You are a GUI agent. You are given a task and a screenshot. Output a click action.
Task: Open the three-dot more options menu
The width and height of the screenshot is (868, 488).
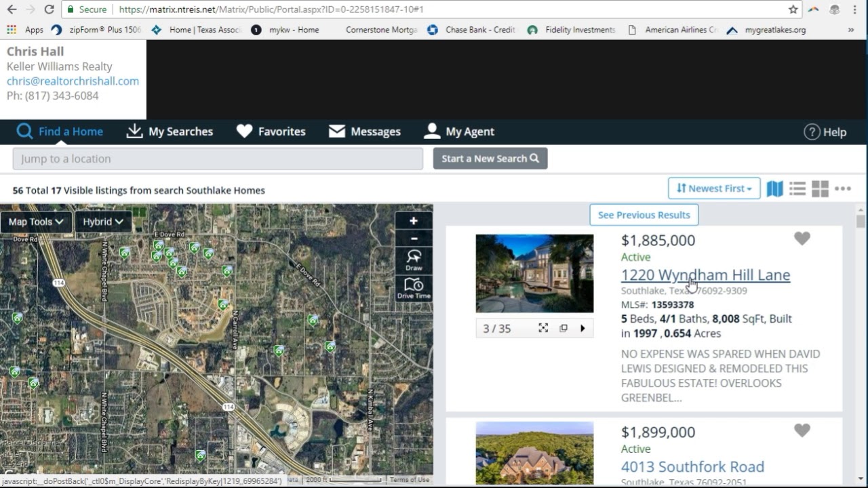pyautogui.click(x=843, y=188)
